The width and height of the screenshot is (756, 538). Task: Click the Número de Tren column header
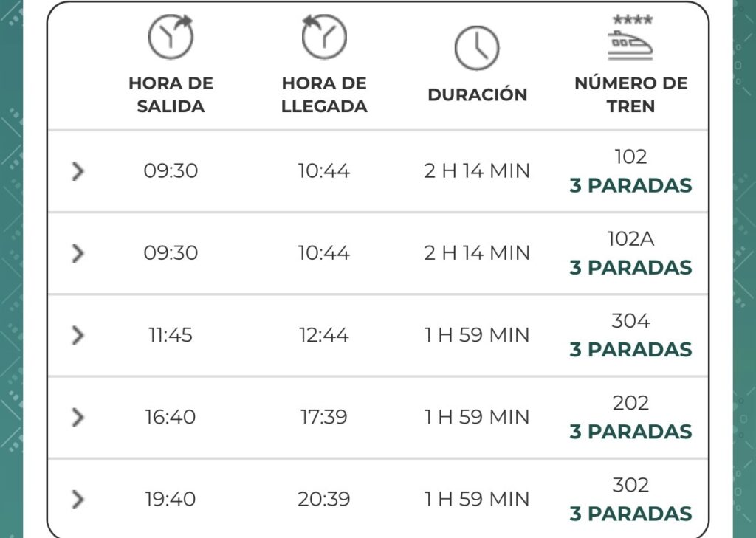point(630,94)
